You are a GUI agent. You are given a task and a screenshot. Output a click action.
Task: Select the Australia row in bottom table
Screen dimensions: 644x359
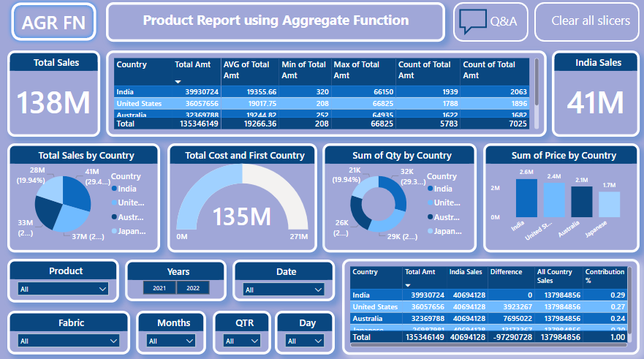tap(488, 318)
